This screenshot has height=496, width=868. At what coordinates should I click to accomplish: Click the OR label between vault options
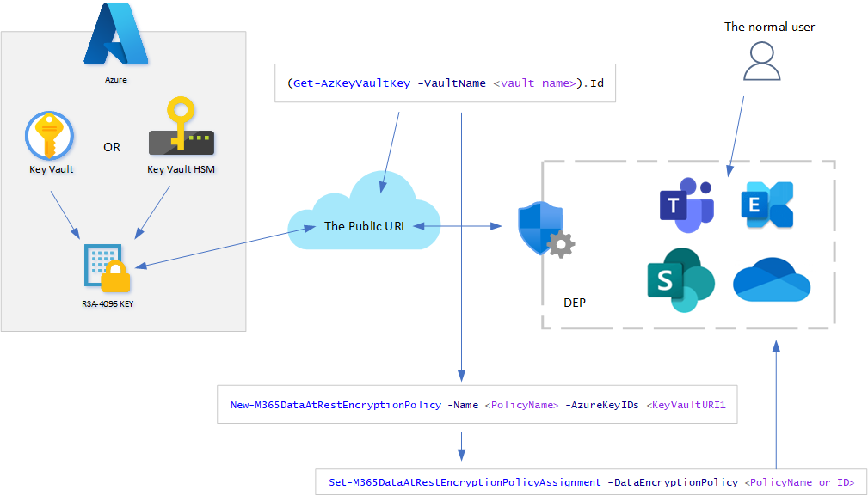tap(111, 147)
